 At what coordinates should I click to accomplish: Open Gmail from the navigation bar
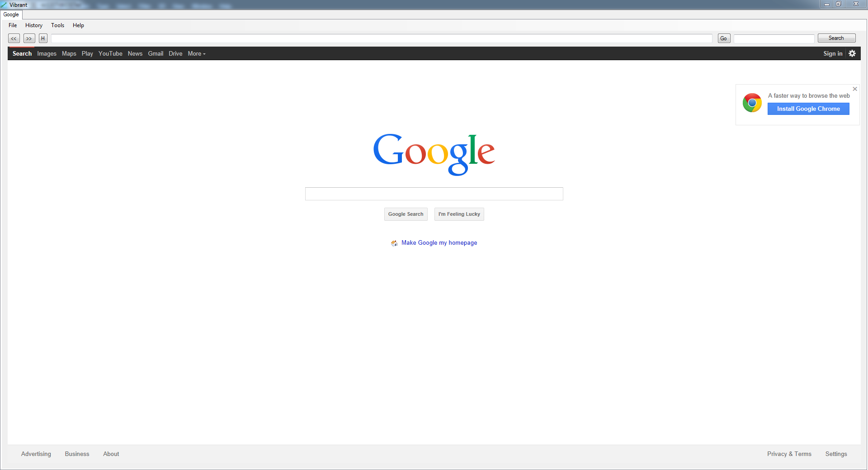(x=156, y=53)
